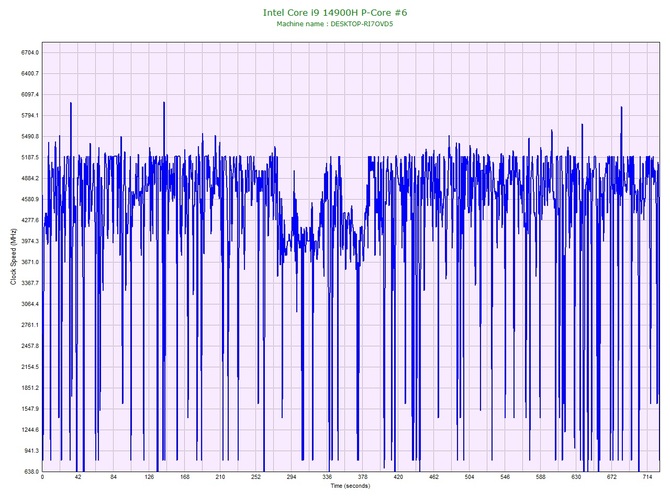Click the 168 tick on time axis
Viewport: 670px width, 503px height.
(185, 477)
